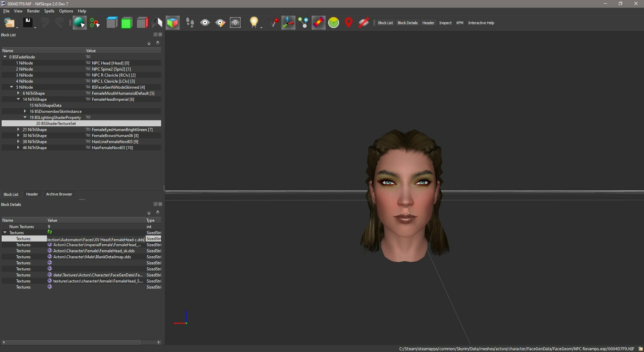The image size is (644, 352).
Task: Click texture flower icon for FemaleHead_sk.dds
Action: pos(50,251)
